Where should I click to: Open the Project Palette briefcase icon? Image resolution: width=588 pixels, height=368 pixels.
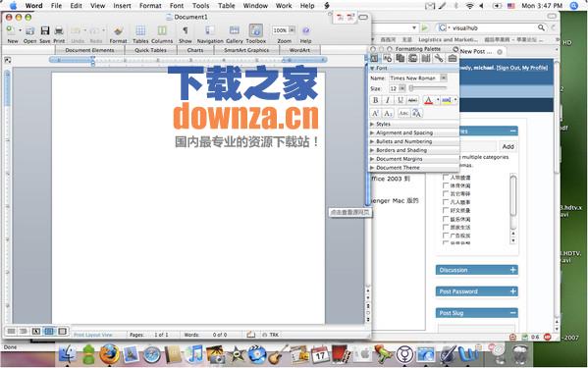(453, 58)
